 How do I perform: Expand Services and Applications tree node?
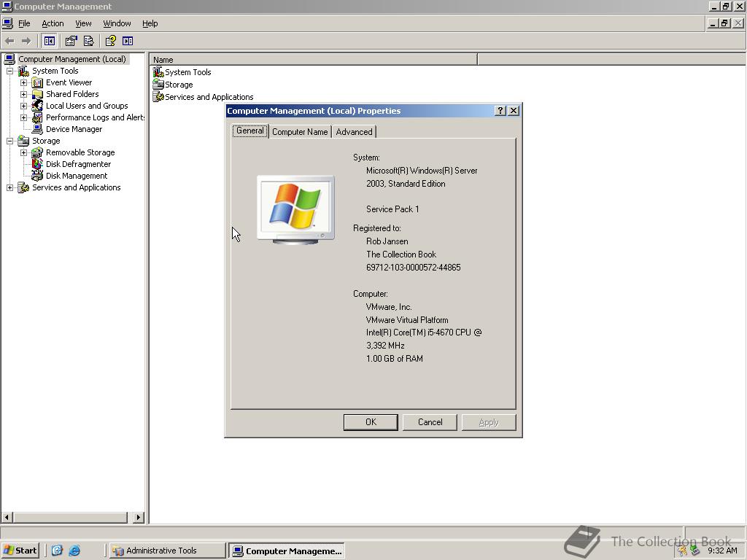click(x=9, y=187)
